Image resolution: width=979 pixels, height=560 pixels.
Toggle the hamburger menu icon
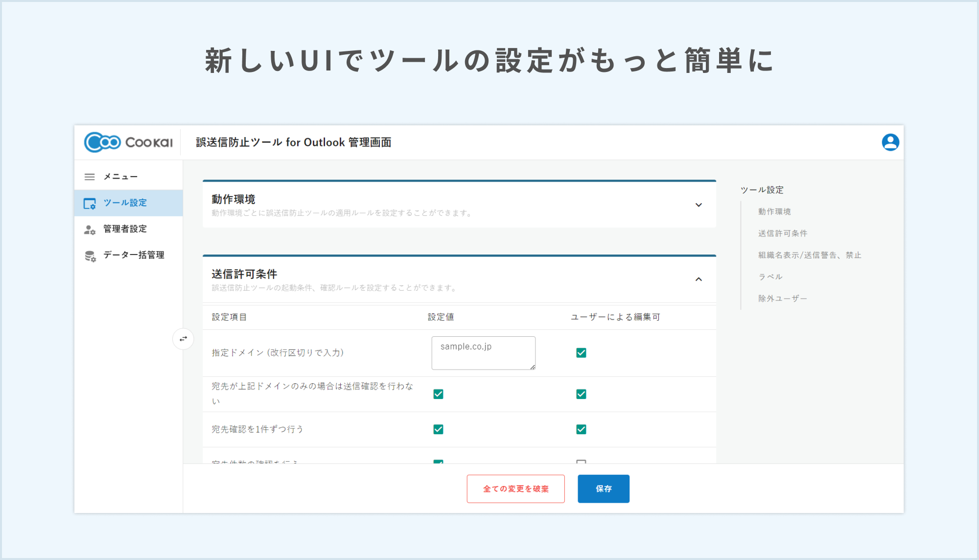click(x=90, y=177)
